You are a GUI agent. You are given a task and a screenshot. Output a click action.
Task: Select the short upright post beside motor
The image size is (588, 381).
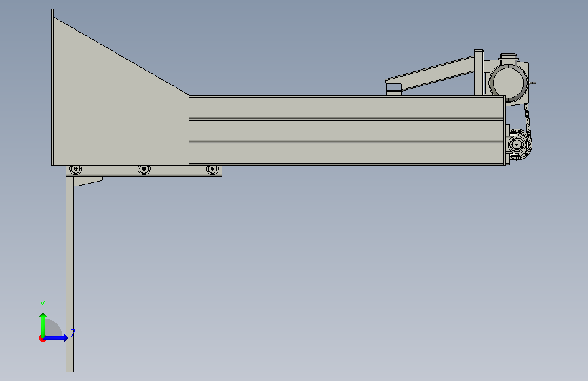(479, 73)
